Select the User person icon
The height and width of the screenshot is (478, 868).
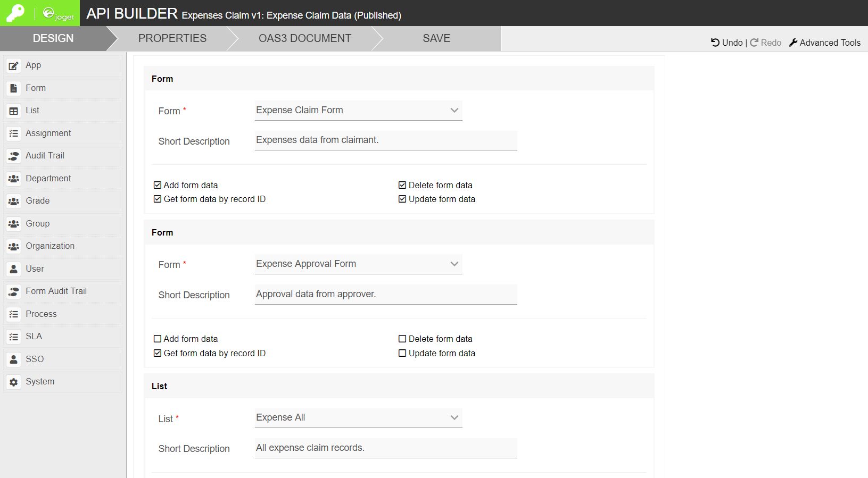point(14,269)
